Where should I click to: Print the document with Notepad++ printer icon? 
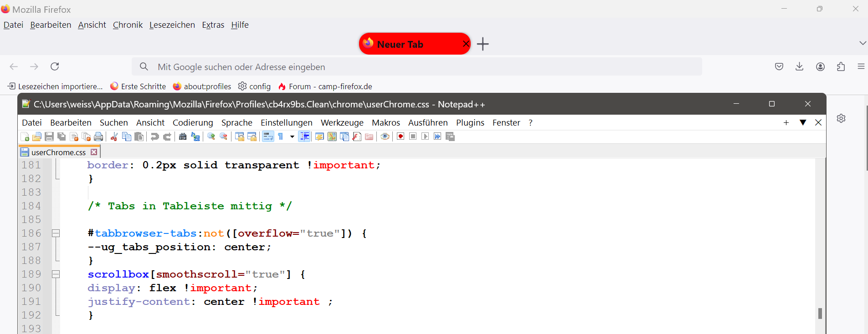tap(98, 137)
